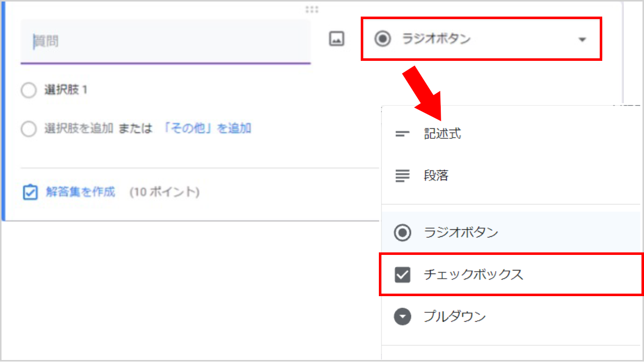Click the clipboard check icon beside 解答集を作成
Viewport: 644px width, 362px height.
point(30,192)
